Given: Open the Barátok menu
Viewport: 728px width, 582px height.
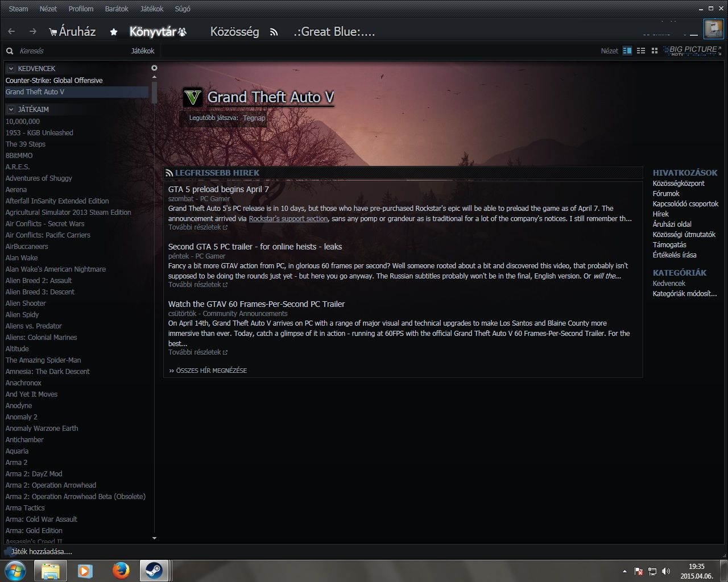Looking at the screenshot, I should click(x=117, y=9).
